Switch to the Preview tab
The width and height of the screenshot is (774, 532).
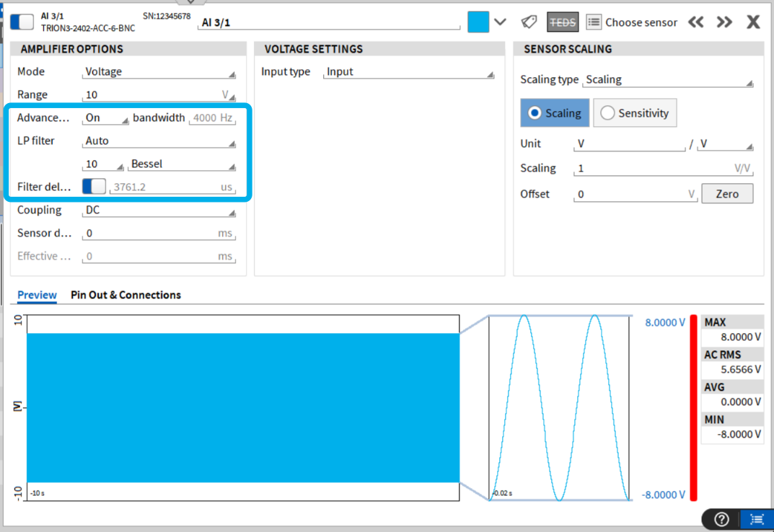37,295
